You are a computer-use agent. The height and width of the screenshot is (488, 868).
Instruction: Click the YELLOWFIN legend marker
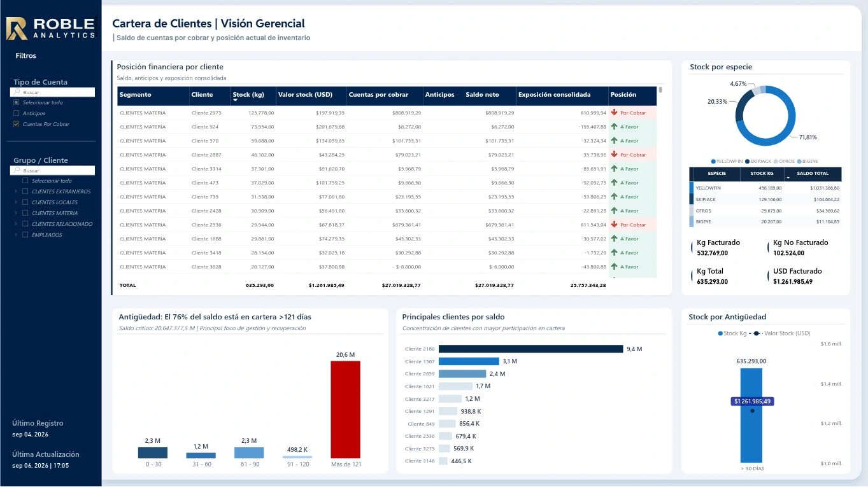[x=713, y=162]
